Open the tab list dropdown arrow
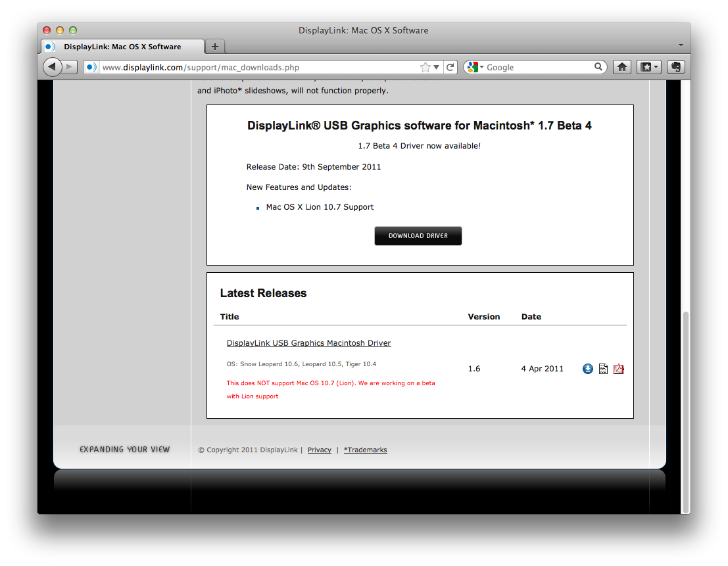728x566 pixels. tap(681, 45)
